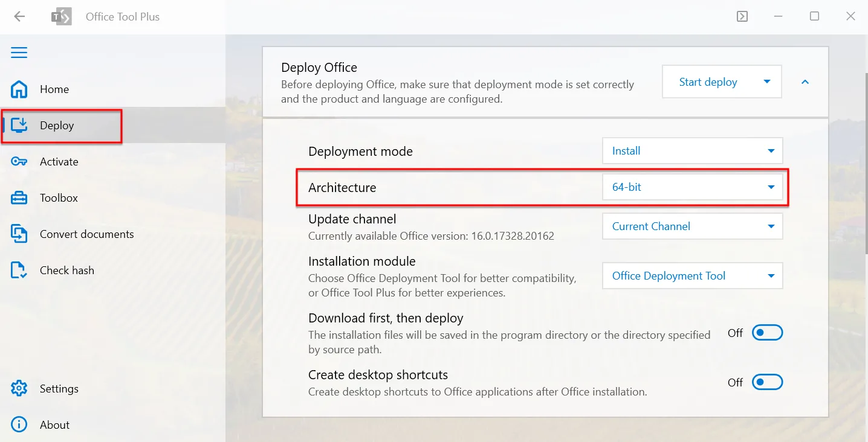Turn on Create desktop shortcuts toggle
The image size is (868, 442).
[x=767, y=382]
